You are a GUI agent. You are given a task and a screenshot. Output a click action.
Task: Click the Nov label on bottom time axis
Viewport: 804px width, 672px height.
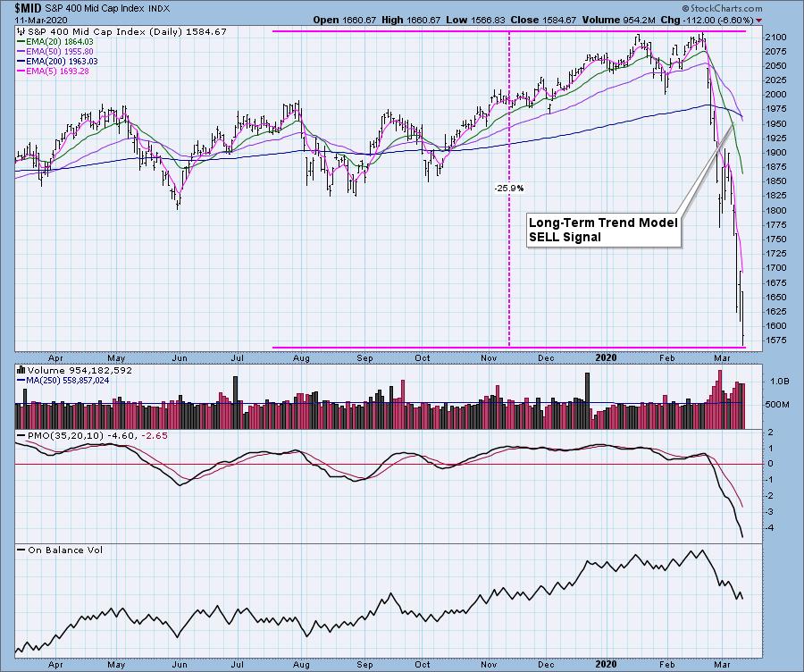coord(489,664)
